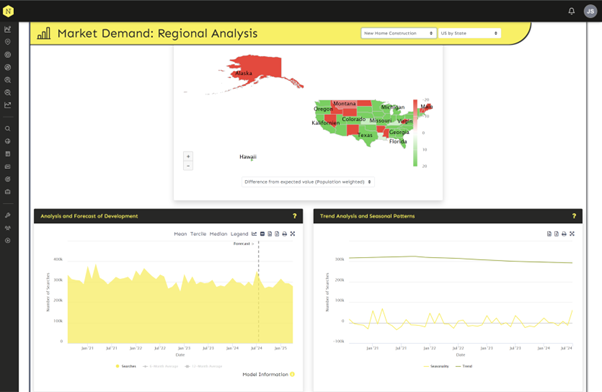Viewport: 602px width, 392px height.
Task: Expand forecast chart to fullscreen
Action: [293, 234]
